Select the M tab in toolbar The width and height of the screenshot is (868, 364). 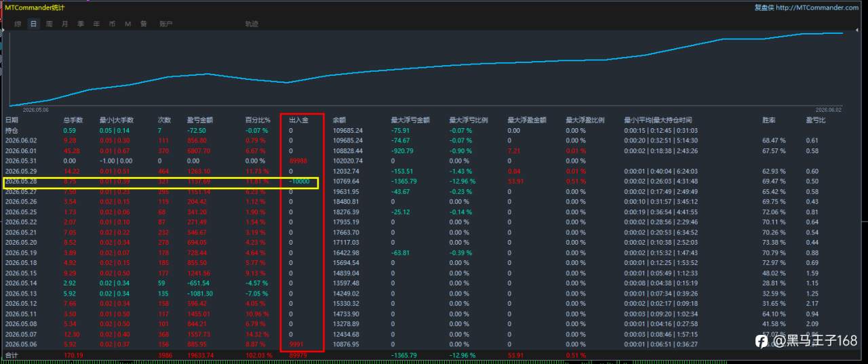point(127,24)
